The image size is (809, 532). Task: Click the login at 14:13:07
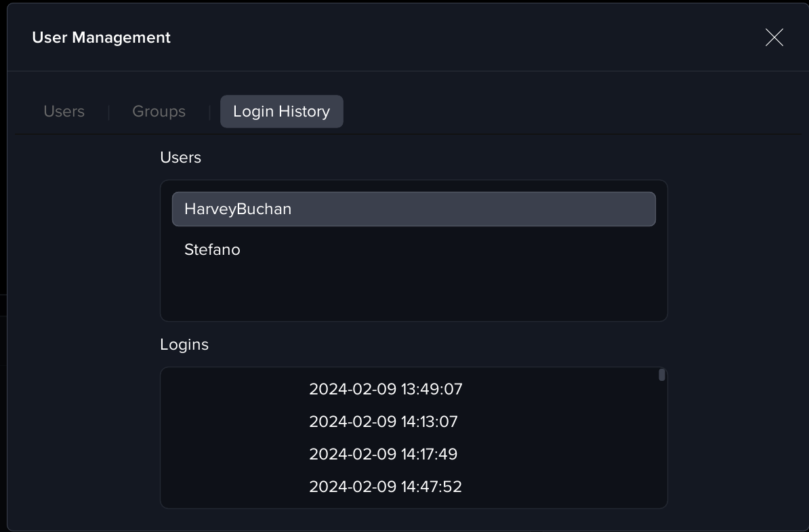pyautogui.click(x=383, y=422)
